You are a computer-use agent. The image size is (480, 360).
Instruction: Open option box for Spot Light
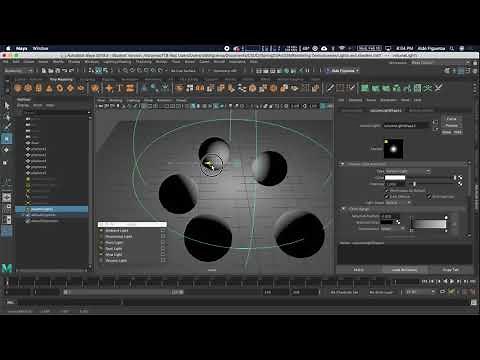pyautogui.click(x=163, y=249)
